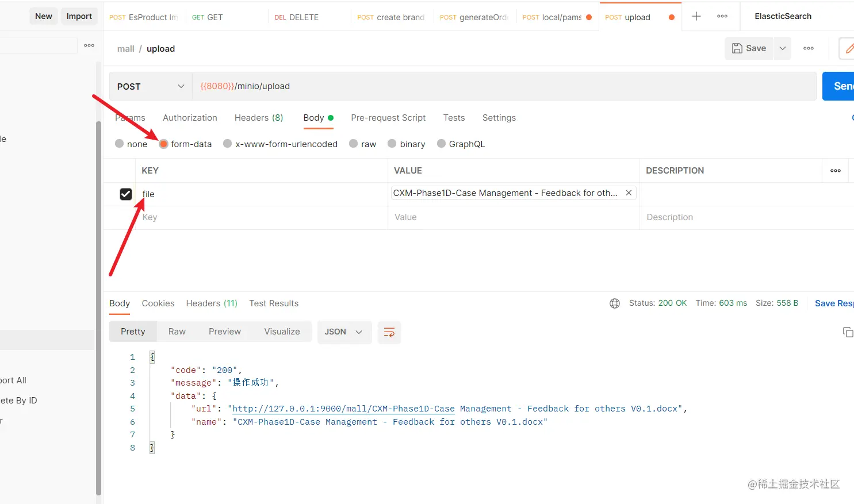Open the Pre-request Script tab
Image resolution: width=854 pixels, height=504 pixels.
388,118
